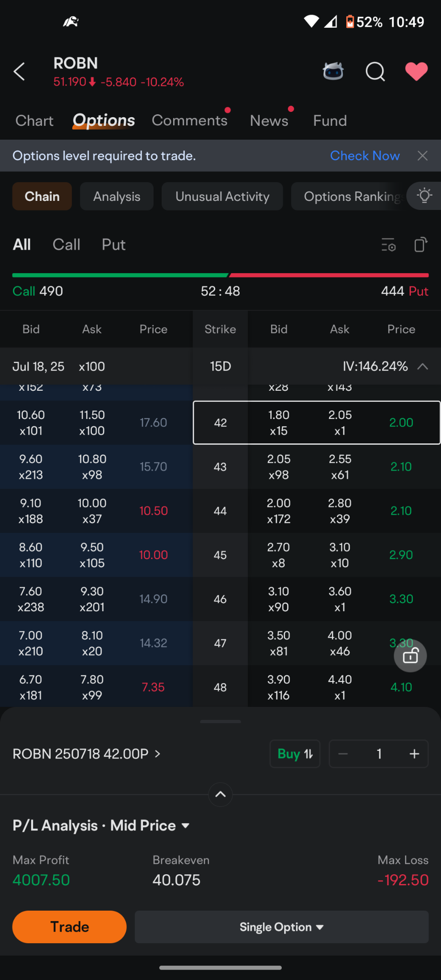
Task: Tap the rotate screen layout icon
Action: point(420,245)
